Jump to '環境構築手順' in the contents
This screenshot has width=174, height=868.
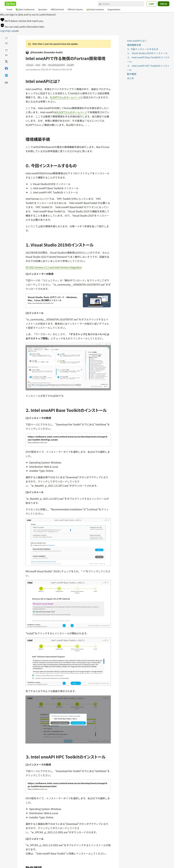click(x=134, y=45)
